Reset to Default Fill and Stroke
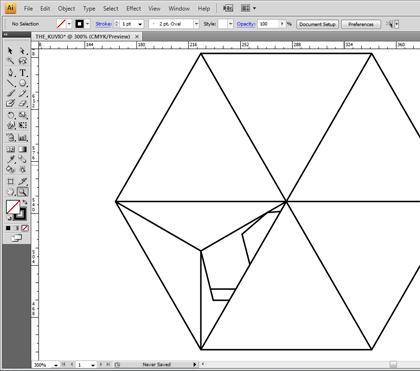This screenshot has height=371, width=420. [9, 218]
